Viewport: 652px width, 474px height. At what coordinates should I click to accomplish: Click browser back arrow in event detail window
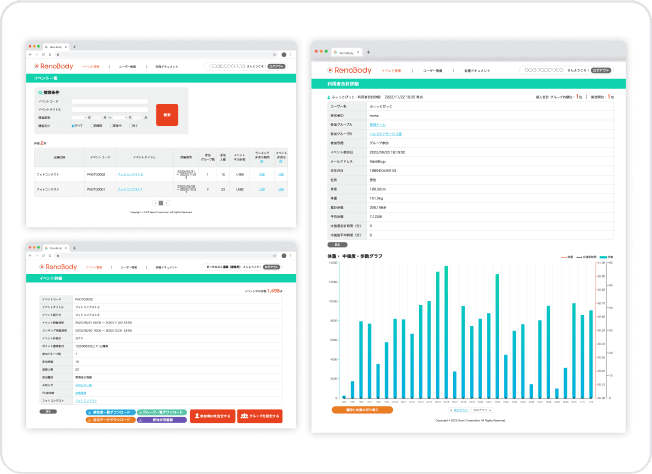[31, 255]
